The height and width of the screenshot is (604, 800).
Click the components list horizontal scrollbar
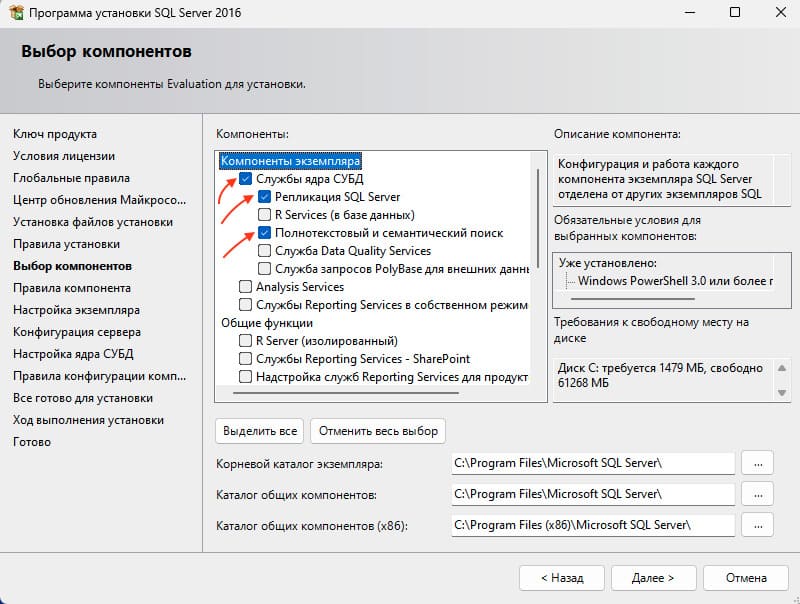click(346, 393)
